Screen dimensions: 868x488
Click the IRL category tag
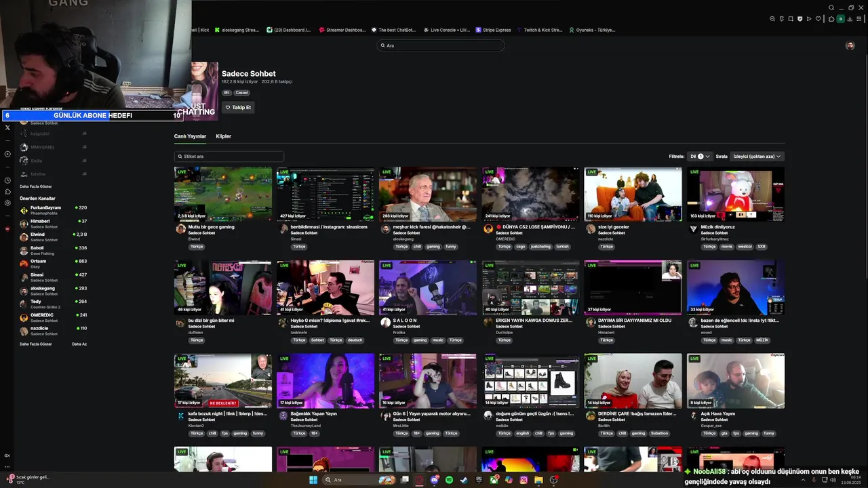coord(226,92)
